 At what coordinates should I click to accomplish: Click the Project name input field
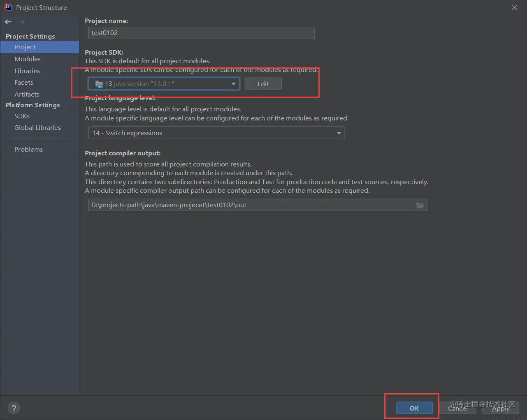[x=201, y=33]
